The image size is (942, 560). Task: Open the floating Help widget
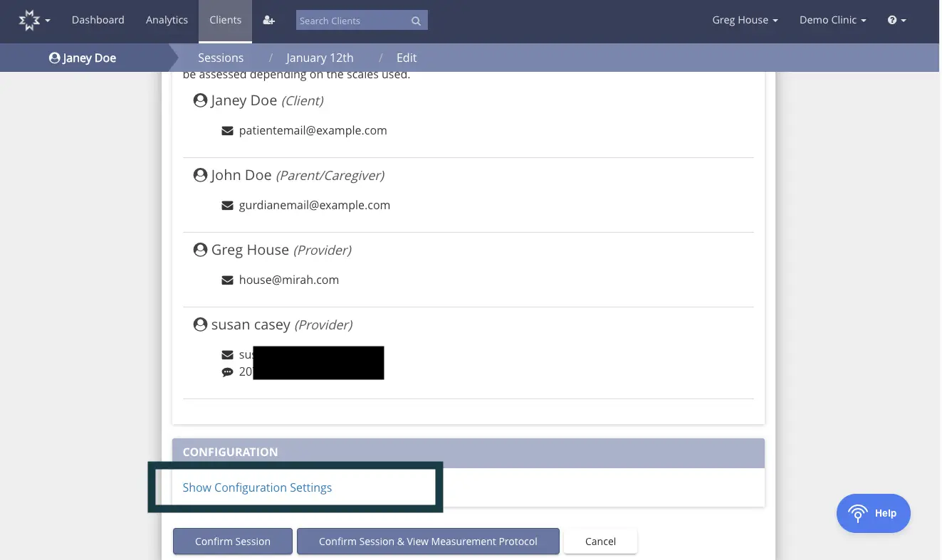[873, 513]
